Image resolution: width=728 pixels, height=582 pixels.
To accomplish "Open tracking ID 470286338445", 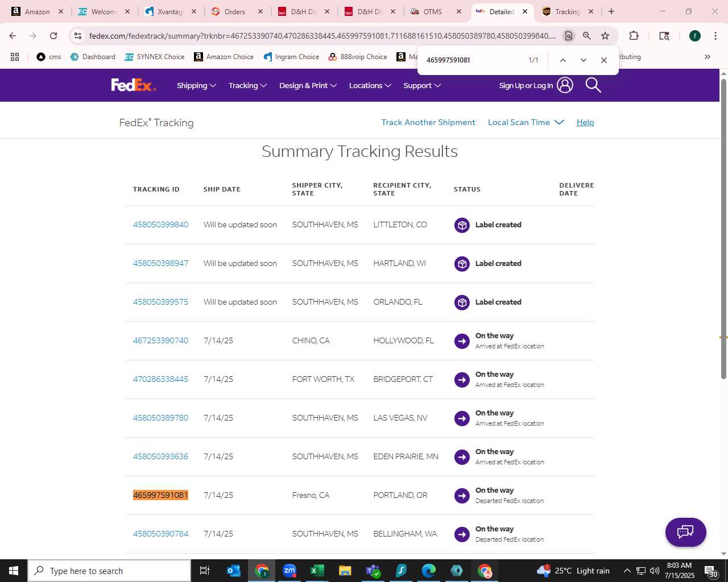I will [x=160, y=379].
